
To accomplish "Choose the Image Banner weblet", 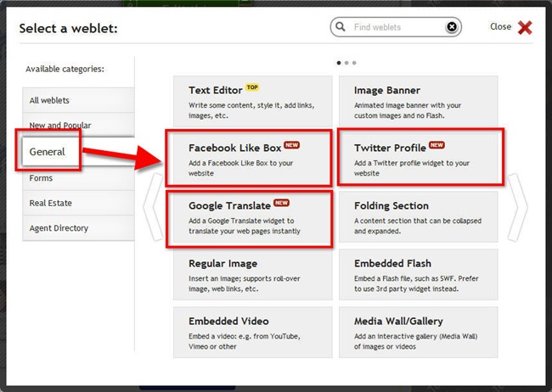I will tap(418, 101).
